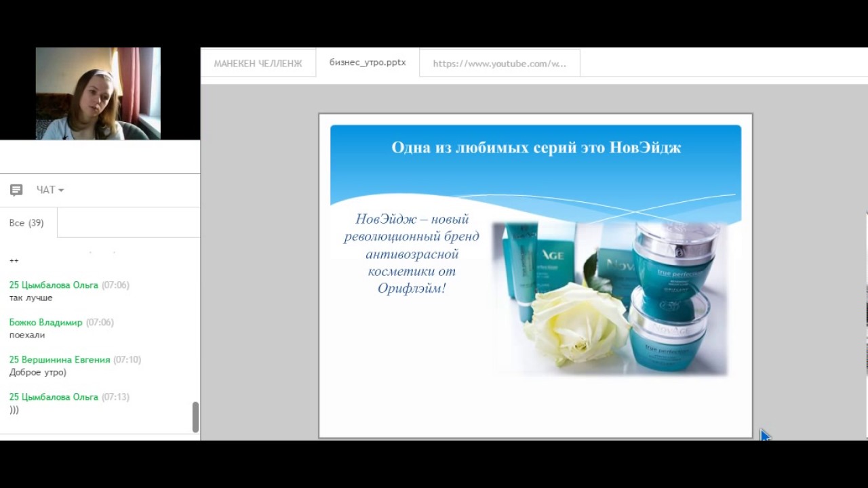
Task: Click the chat speech bubble icon
Action: tap(16, 190)
